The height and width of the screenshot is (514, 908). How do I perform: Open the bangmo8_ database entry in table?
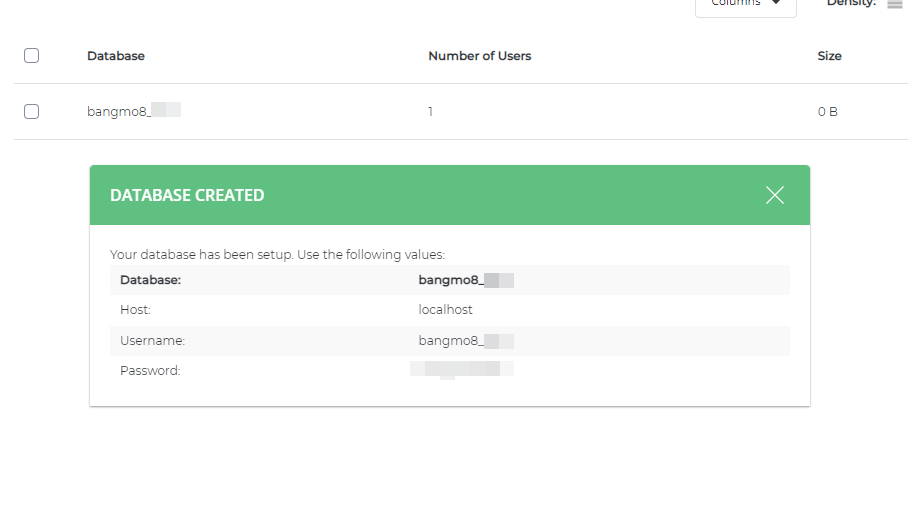click(x=134, y=111)
